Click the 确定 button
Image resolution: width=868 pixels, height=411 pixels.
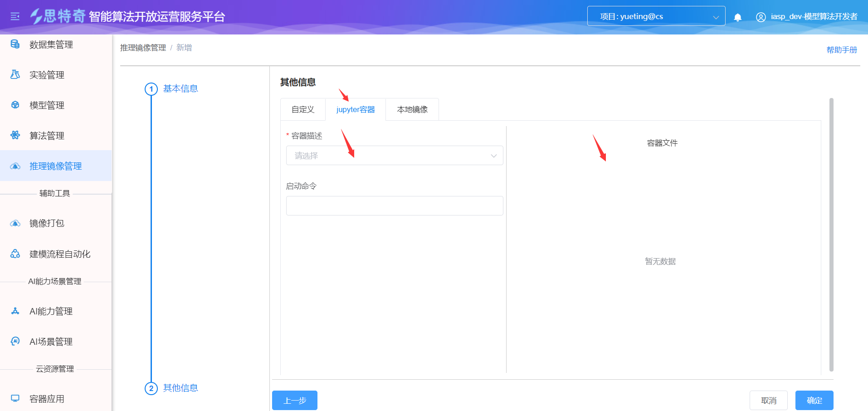point(814,400)
